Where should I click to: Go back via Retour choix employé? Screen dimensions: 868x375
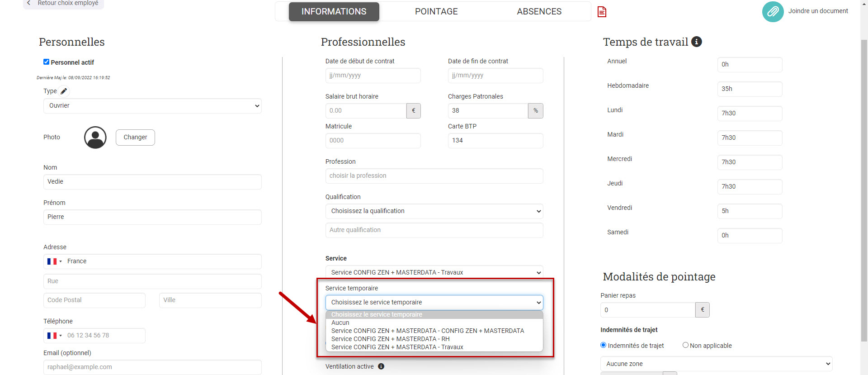point(64,4)
